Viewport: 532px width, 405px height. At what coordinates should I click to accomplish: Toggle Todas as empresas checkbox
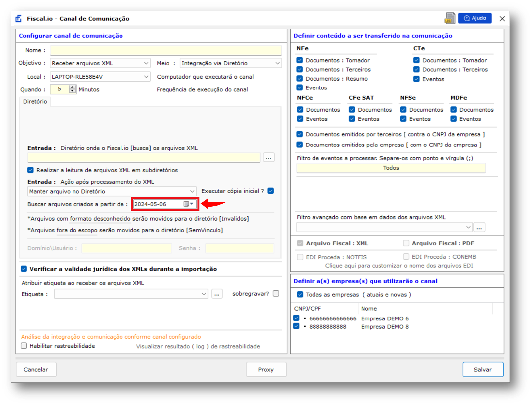pos(300,294)
